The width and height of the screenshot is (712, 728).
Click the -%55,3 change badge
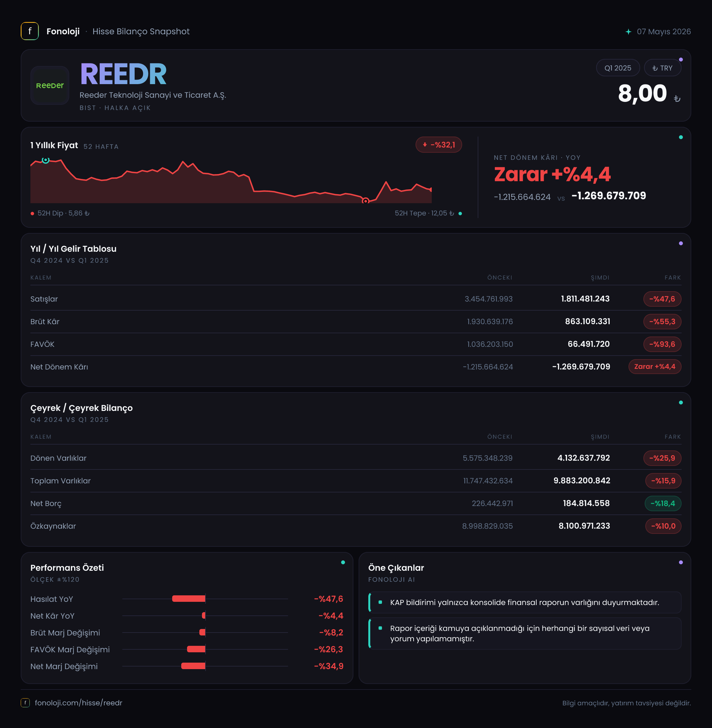pyautogui.click(x=662, y=322)
